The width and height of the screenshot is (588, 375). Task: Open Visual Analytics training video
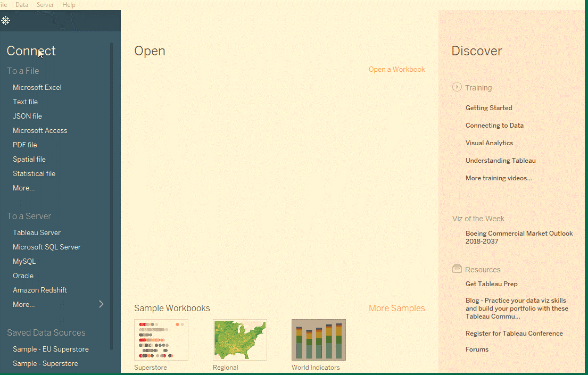[490, 143]
